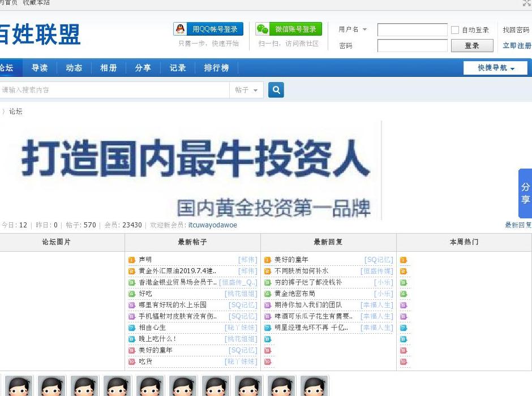
Task: Click author 桃花姐姐 beside 好吃
Action: [241, 294]
